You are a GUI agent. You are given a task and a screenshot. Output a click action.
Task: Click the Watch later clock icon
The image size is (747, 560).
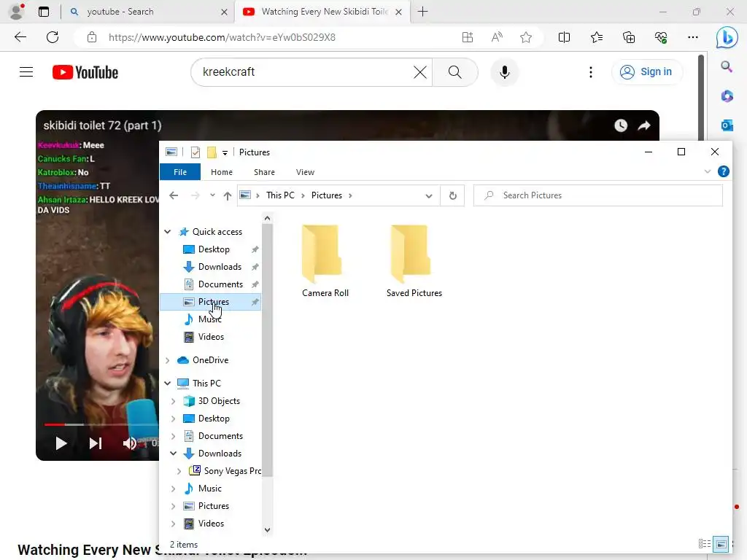(x=621, y=125)
